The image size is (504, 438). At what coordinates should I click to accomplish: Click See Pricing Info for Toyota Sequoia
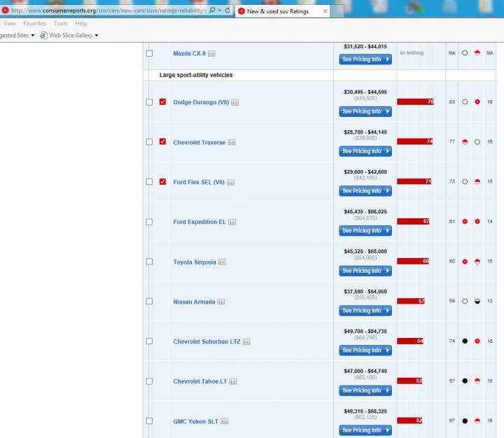[x=365, y=271]
